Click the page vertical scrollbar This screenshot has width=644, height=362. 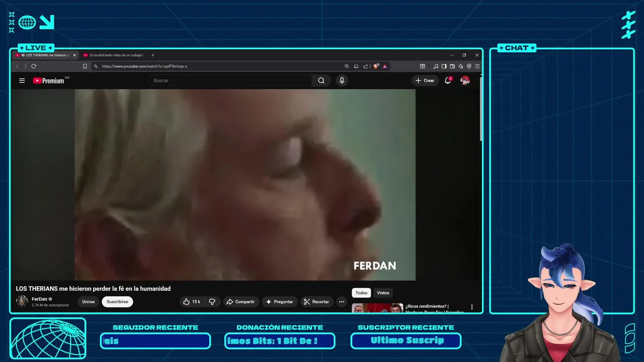[481, 108]
